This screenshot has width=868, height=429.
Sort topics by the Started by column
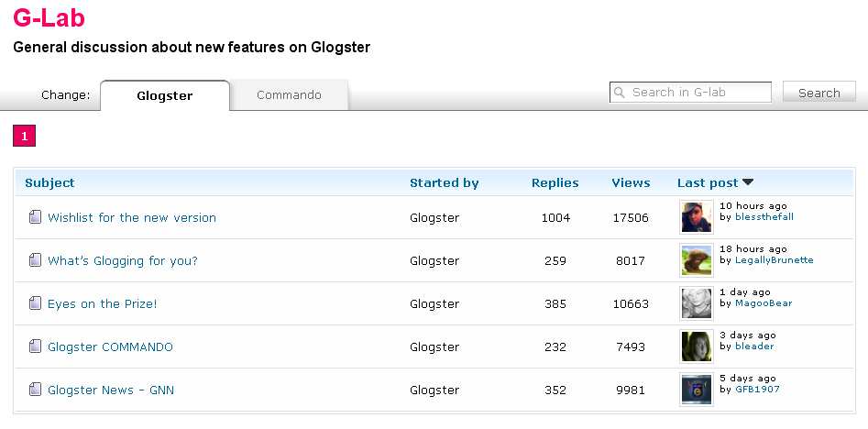444,182
